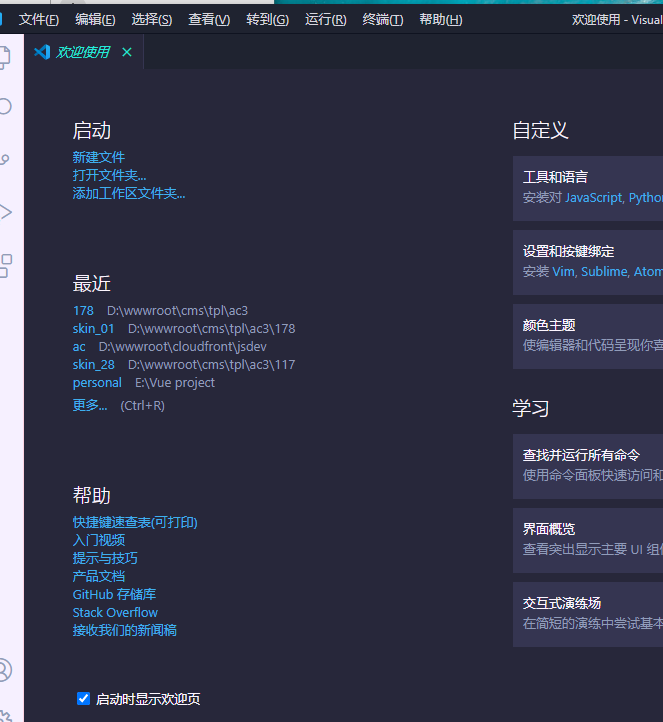Open the 接收我们的新闻稿 link
663x722 pixels.
(x=124, y=630)
